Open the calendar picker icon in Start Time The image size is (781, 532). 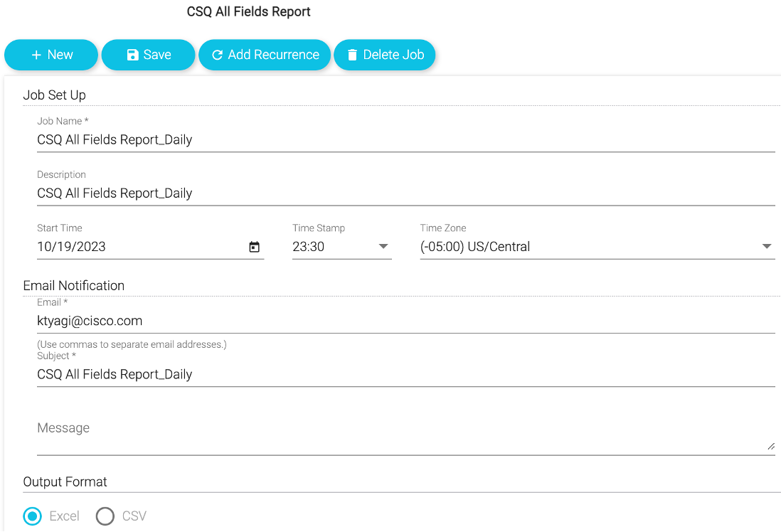click(255, 247)
